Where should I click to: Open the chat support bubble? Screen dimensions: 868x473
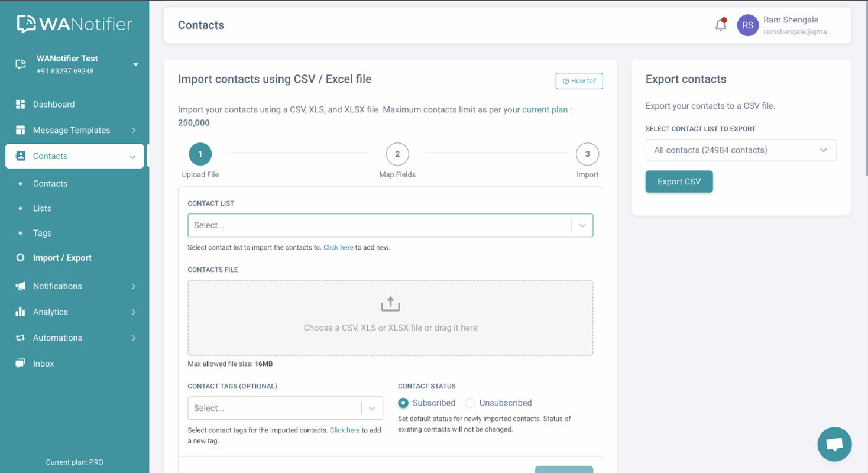tap(834, 444)
